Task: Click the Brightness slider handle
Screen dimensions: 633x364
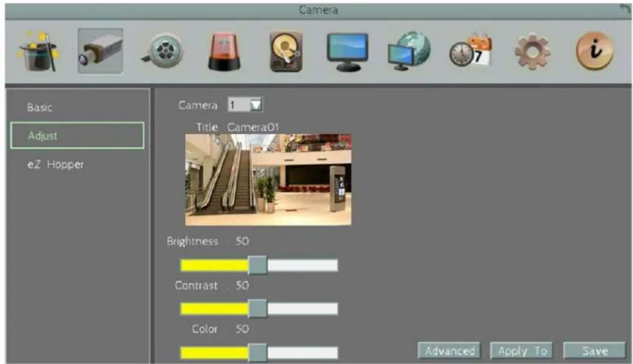Action: (x=257, y=265)
